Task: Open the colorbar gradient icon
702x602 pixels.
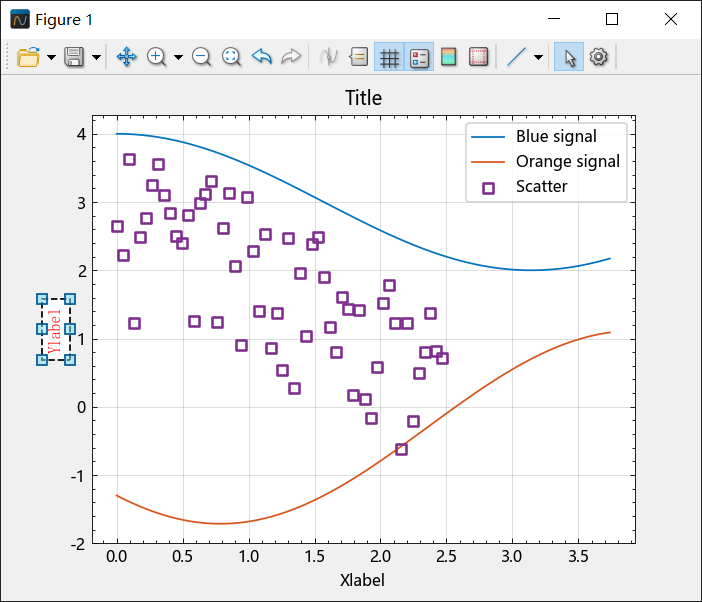Action: click(x=449, y=57)
